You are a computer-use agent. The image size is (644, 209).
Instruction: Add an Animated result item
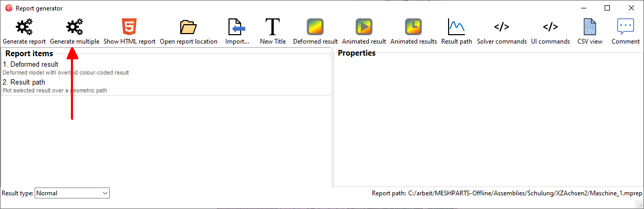(364, 27)
